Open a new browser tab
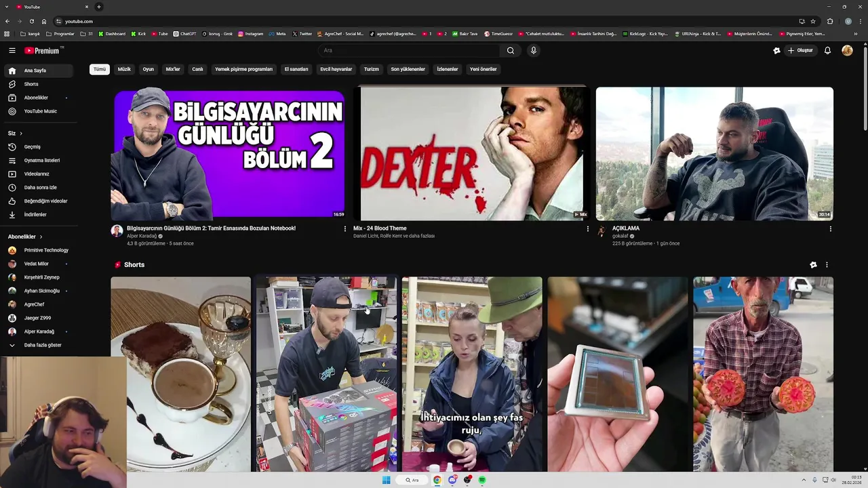Viewport: 868px width, 488px height. coord(98,7)
